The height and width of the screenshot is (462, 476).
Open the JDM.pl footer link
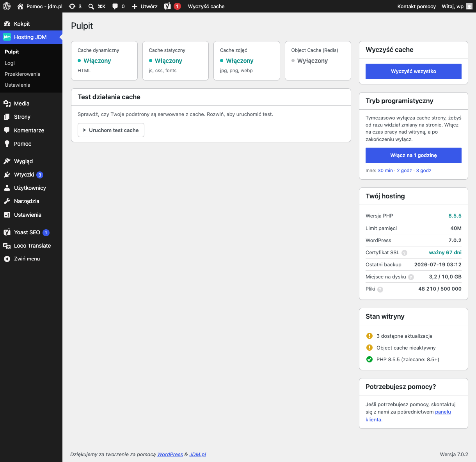[198, 454]
